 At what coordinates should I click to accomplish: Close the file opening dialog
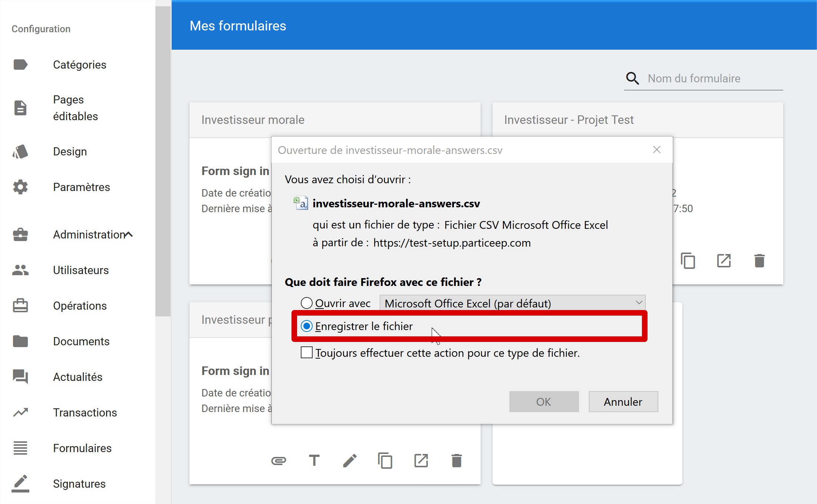tap(656, 149)
